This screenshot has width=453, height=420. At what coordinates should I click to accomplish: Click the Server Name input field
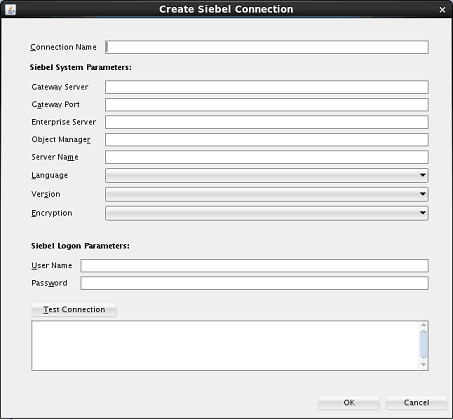pyautogui.click(x=267, y=157)
